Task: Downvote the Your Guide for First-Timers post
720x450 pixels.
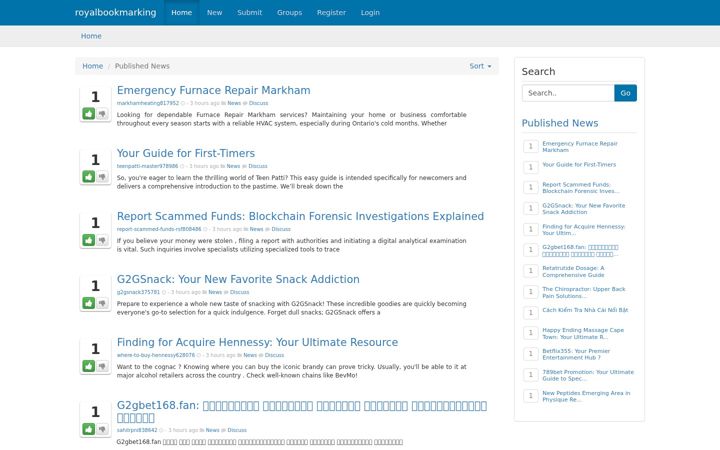Action: tap(102, 176)
